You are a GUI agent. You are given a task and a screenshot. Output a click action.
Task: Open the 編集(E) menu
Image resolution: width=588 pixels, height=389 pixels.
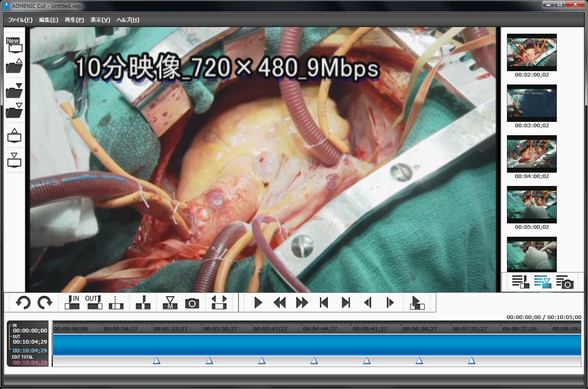(49, 20)
